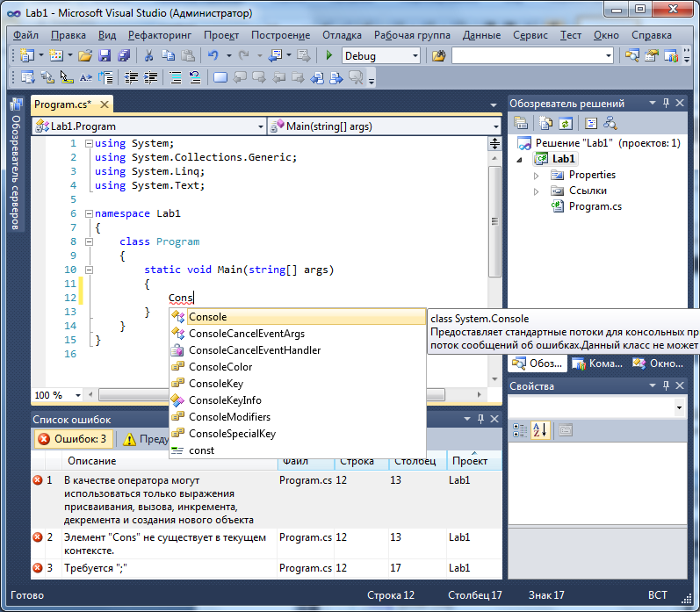
Task: Click the editor vertical scrollbar thumb
Action: pos(494,221)
